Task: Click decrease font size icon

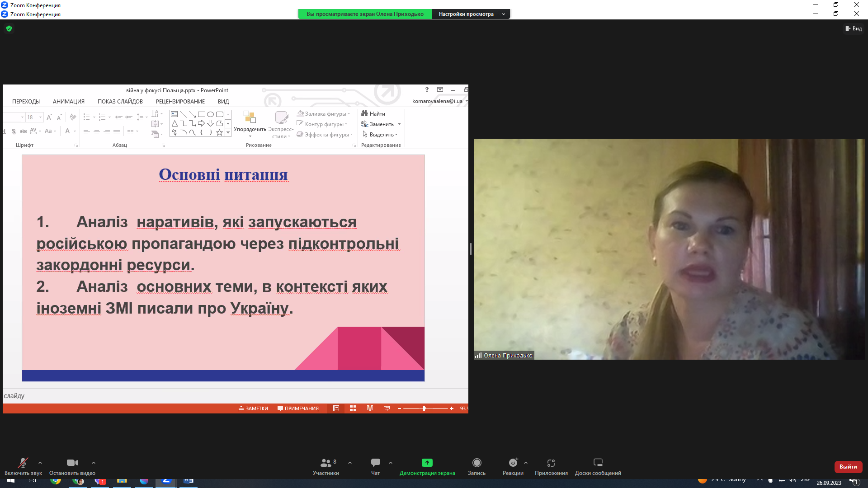Action: point(59,117)
